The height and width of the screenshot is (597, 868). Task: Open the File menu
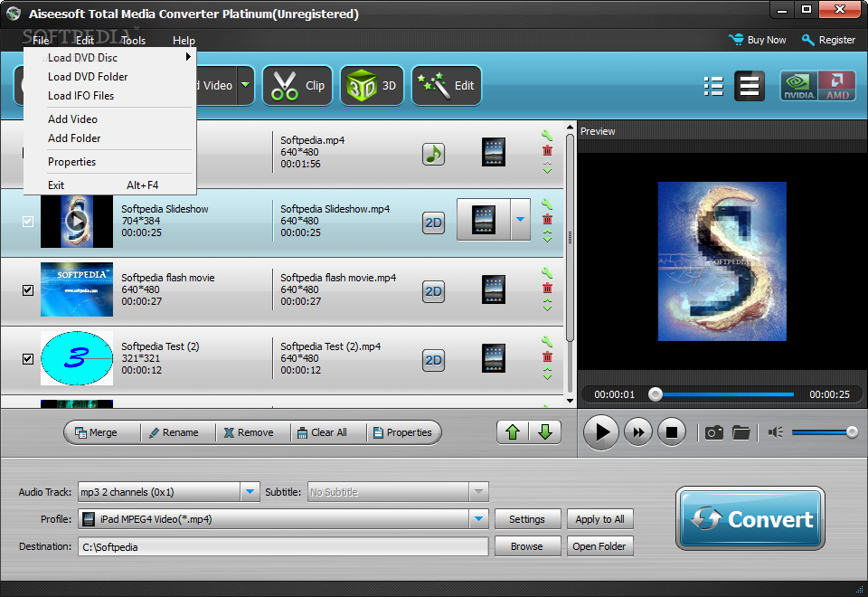41,41
